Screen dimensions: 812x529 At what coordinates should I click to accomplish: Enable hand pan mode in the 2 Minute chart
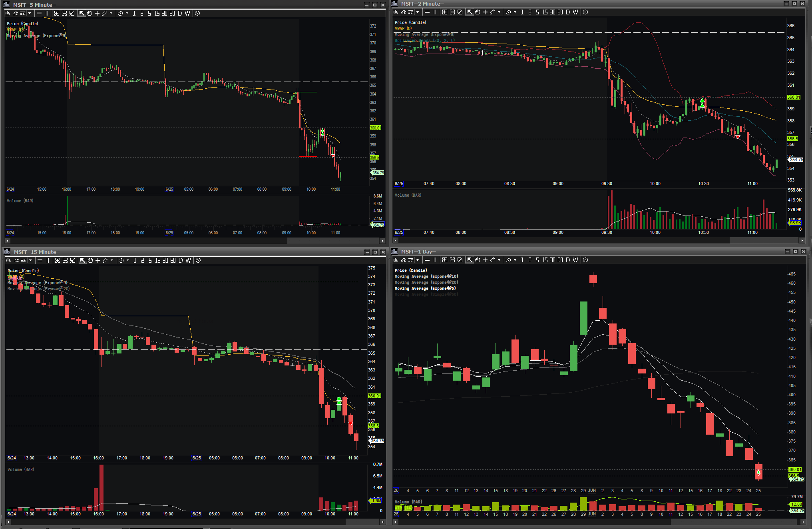[478, 12]
